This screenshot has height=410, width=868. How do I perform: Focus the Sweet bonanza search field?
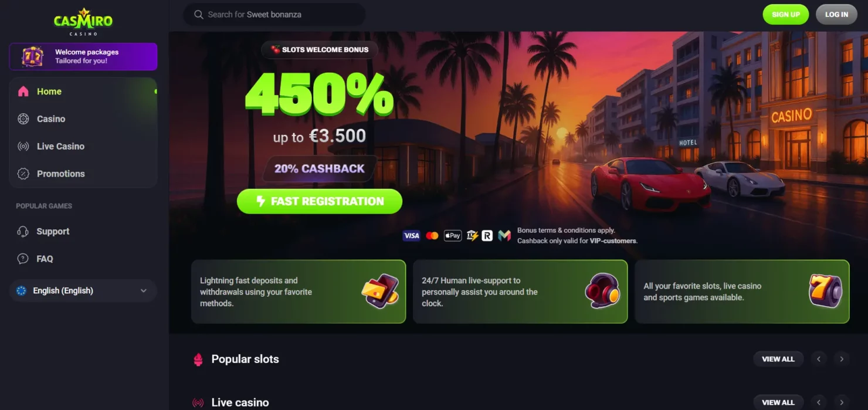pos(274,15)
